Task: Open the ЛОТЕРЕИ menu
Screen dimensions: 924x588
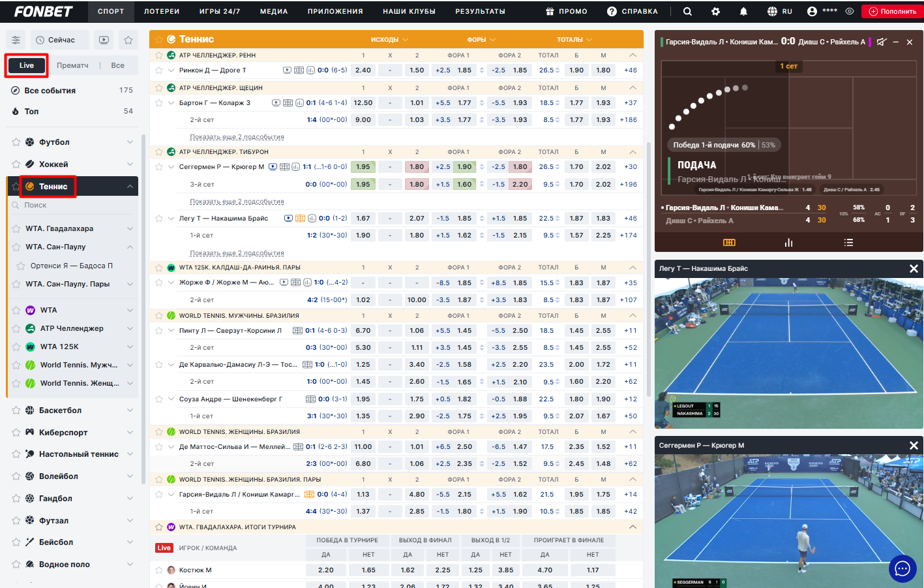Action: coord(162,11)
